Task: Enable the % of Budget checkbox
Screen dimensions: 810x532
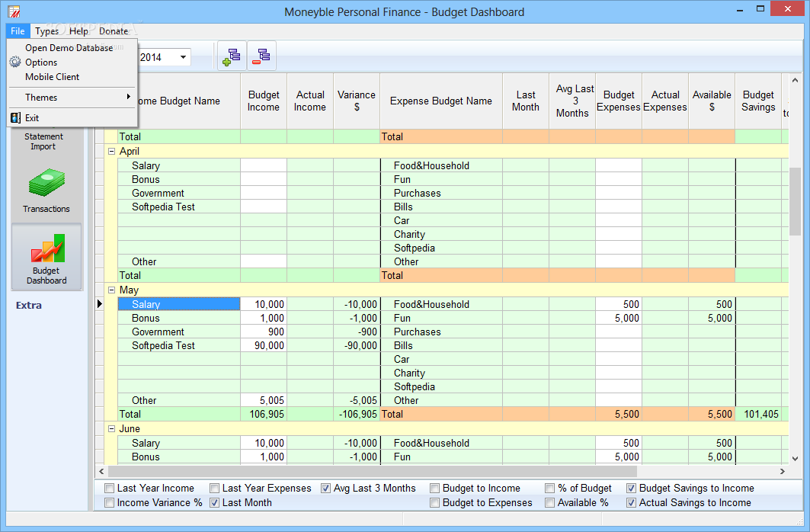Action: click(x=549, y=488)
